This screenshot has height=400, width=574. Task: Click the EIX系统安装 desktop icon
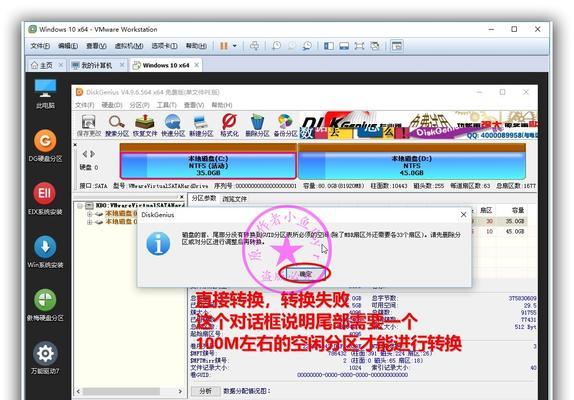[45, 199]
